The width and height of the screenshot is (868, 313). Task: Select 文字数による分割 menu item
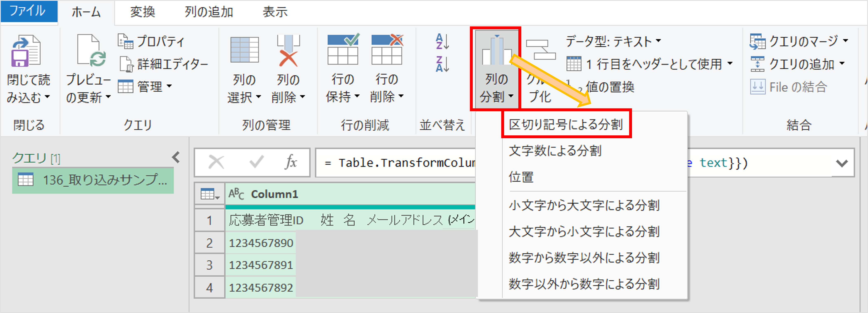tap(555, 151)
